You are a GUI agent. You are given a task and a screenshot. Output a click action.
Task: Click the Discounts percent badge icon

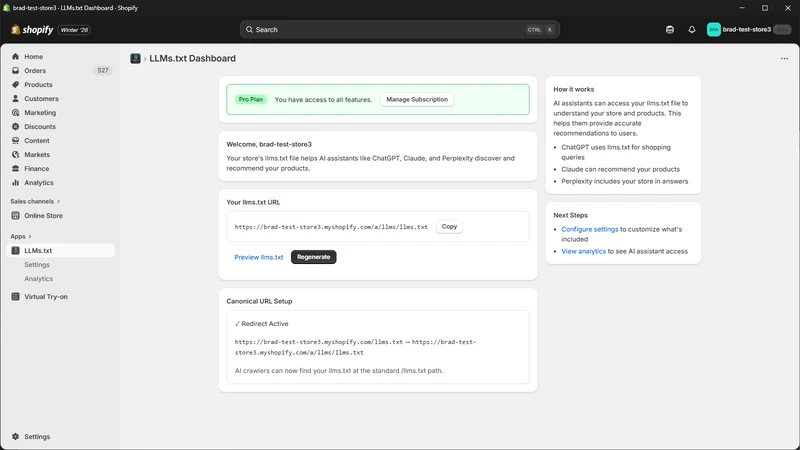[x=15, y=127]
